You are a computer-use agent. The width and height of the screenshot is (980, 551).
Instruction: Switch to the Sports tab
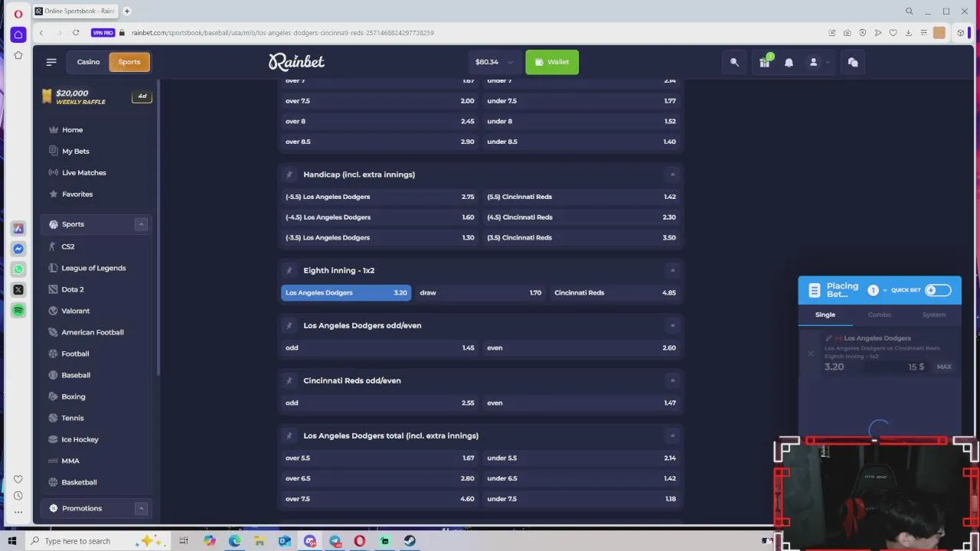(x=129, y=62)
